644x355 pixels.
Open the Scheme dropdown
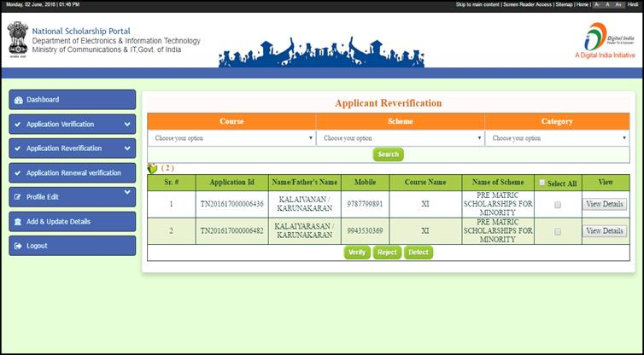[401, 138]
